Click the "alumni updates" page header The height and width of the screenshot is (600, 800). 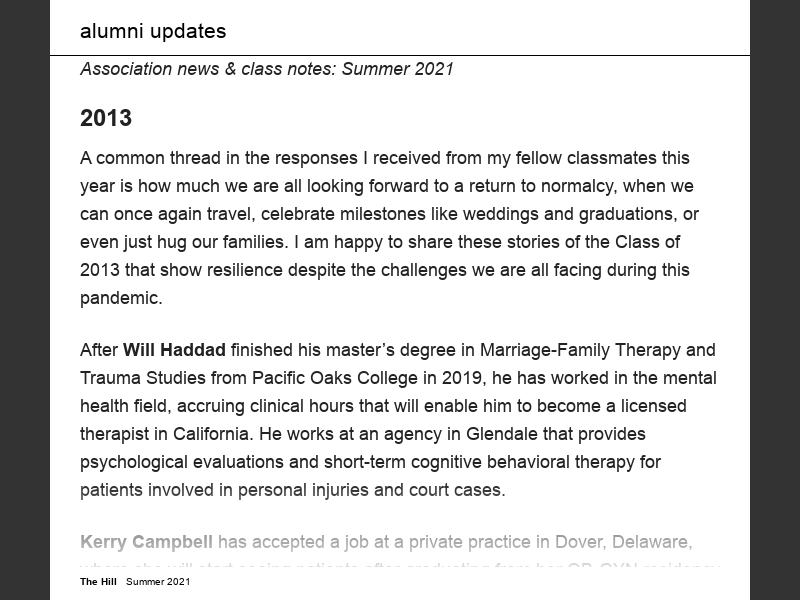point(153,31)
